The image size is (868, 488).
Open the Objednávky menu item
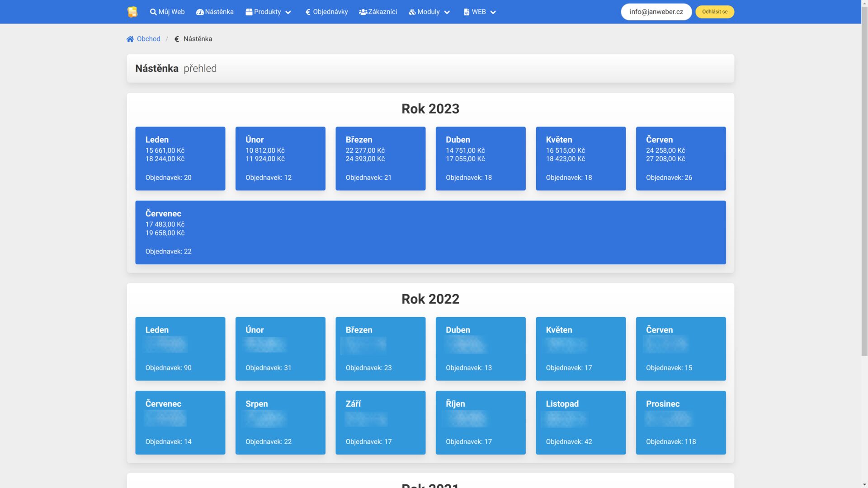330,12
